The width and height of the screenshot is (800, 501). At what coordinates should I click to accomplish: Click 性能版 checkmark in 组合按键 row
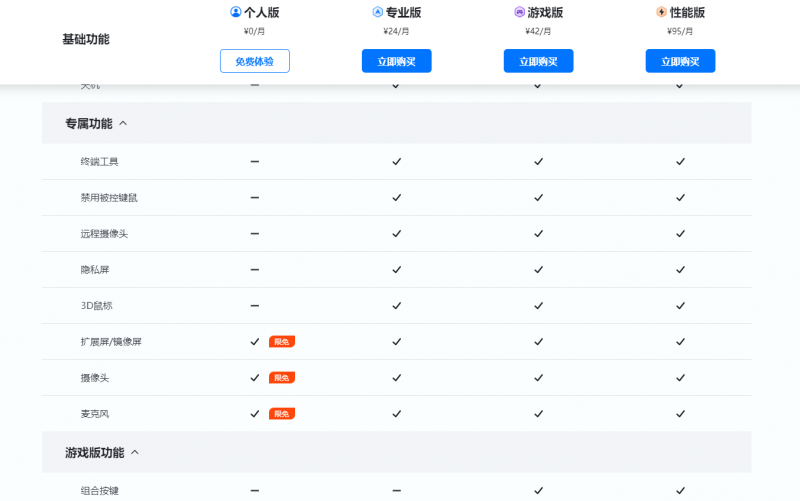tap(680, 491)
